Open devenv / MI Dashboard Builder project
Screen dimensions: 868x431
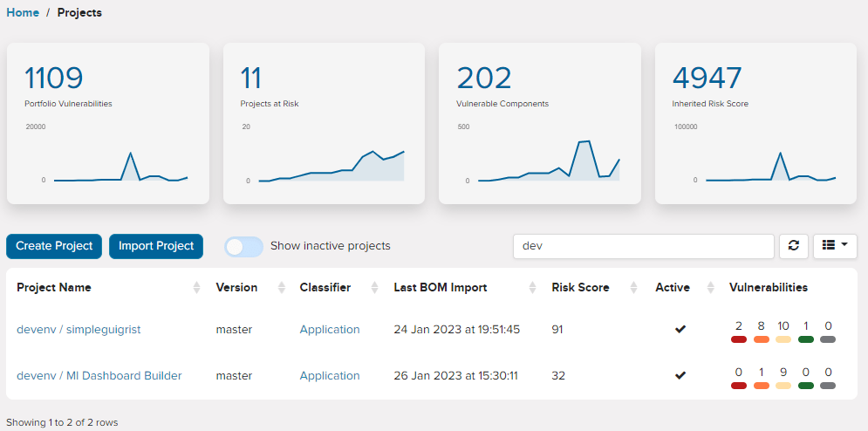point(99,376)
